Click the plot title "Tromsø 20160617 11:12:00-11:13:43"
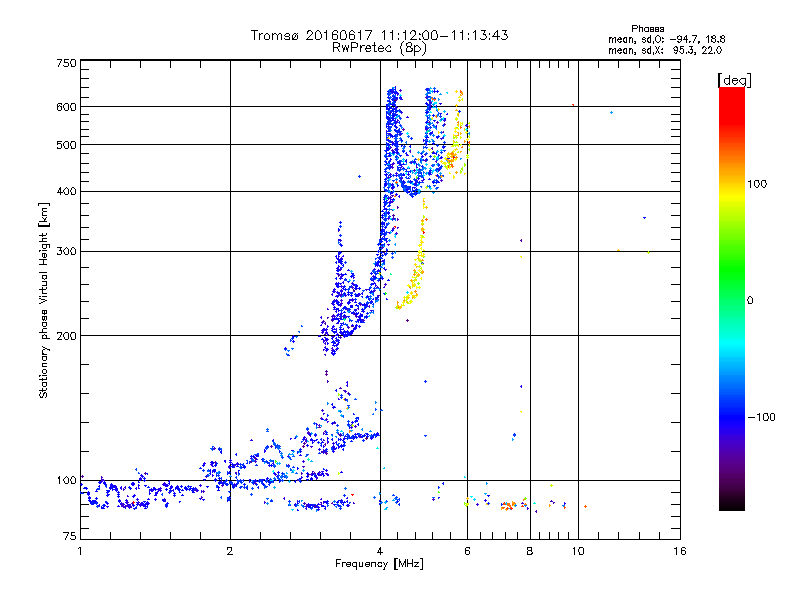 [379, 35]
